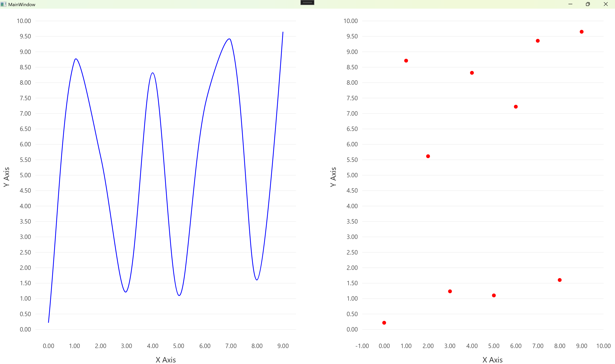Pick the red scatter point at X 7.00

click(x=538, y=41)
